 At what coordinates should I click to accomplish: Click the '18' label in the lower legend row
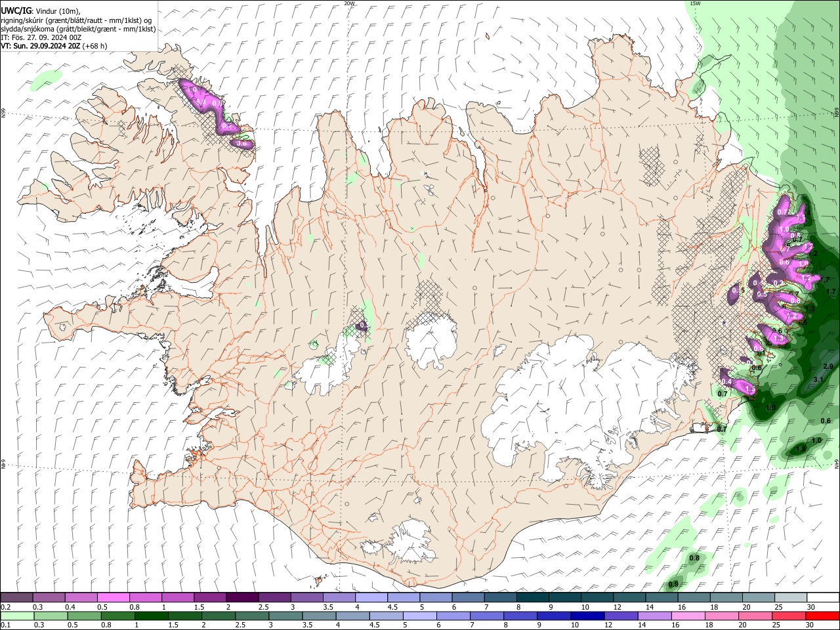click(708, 625)
